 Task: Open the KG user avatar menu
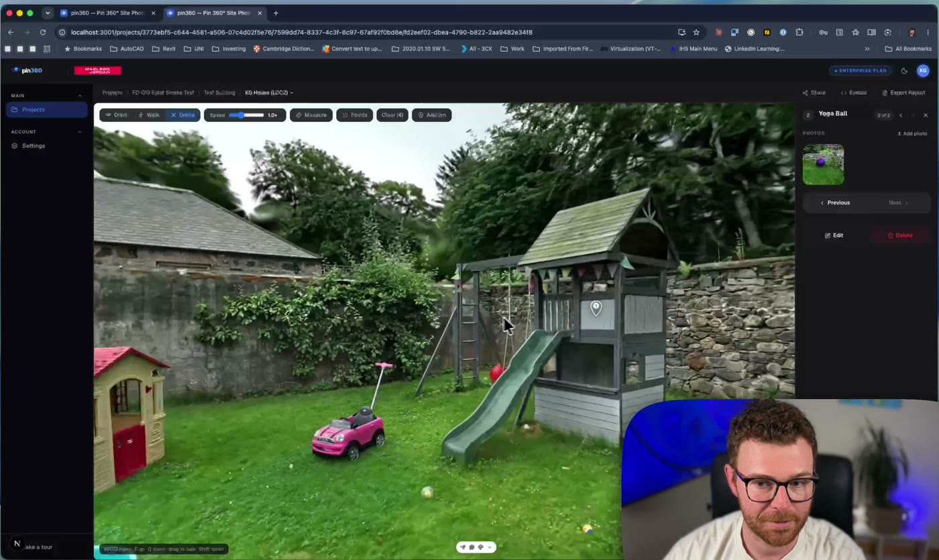[x=923, y=70]
